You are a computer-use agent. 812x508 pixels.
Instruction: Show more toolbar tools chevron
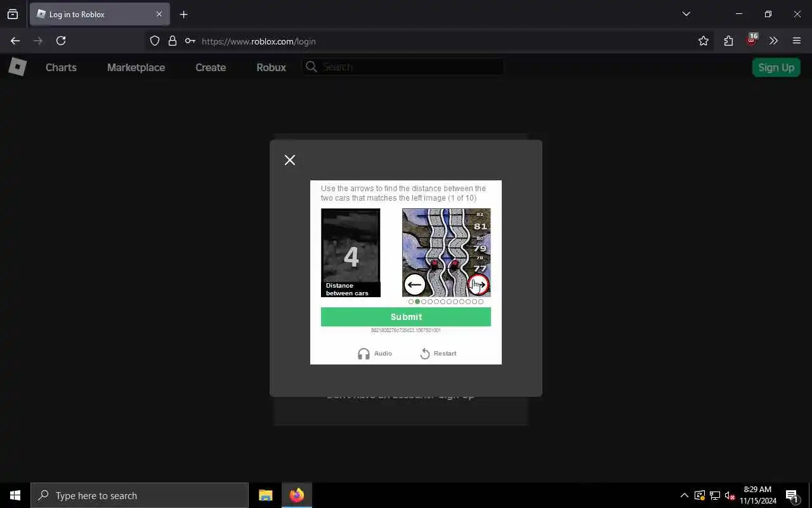point(773,41)
